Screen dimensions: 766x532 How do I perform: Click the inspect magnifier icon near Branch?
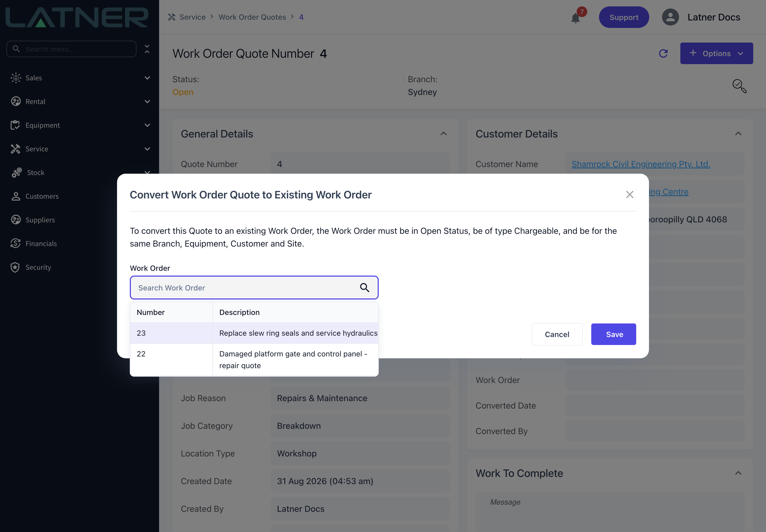739,86
